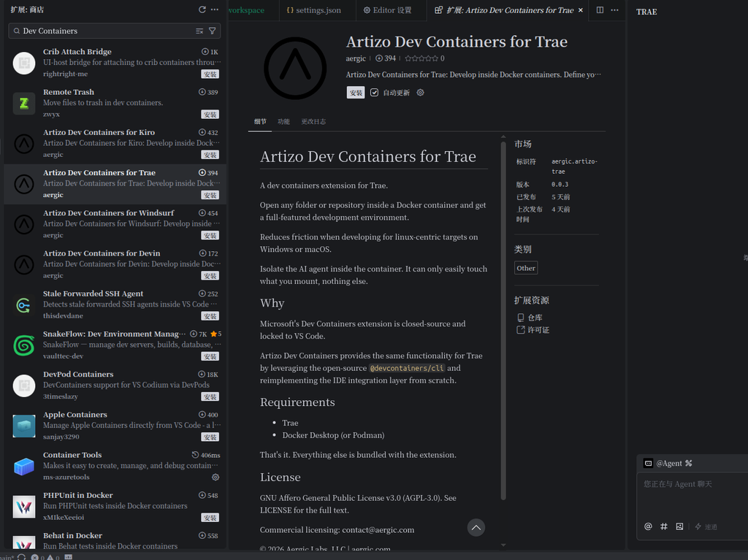The image size is (748, 560).
Task: Open Artizo Dev Containers for Windsurf icon
Action: pyautogui.click(x=24, y=224)
